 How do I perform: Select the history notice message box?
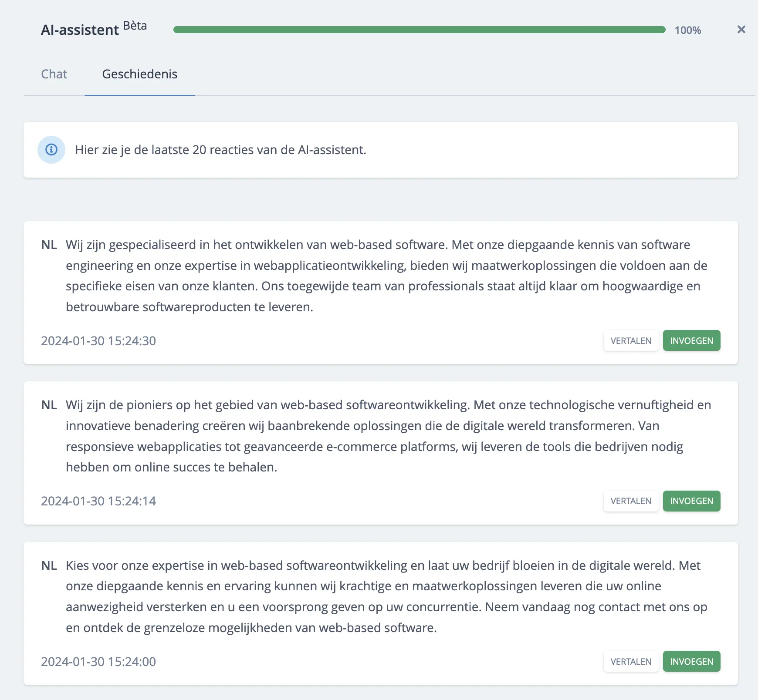379,150
